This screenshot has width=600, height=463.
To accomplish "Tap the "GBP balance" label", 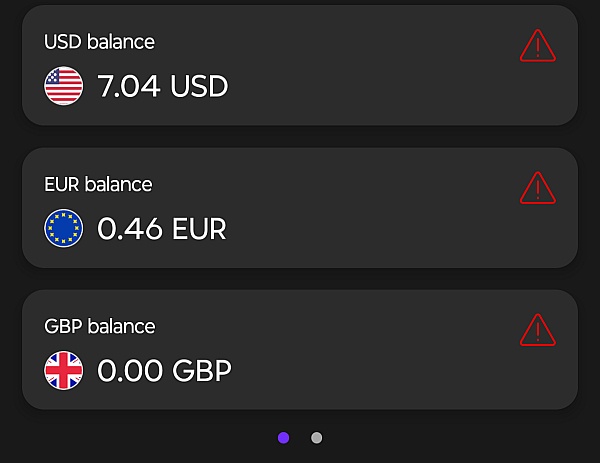I will [100, 326].
